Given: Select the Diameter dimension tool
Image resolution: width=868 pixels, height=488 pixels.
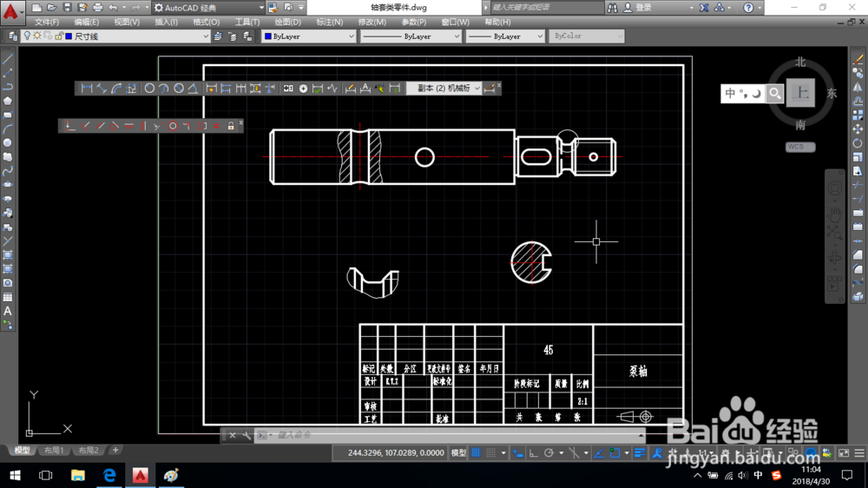Looking at the screenshot, I should coord(178,88).
